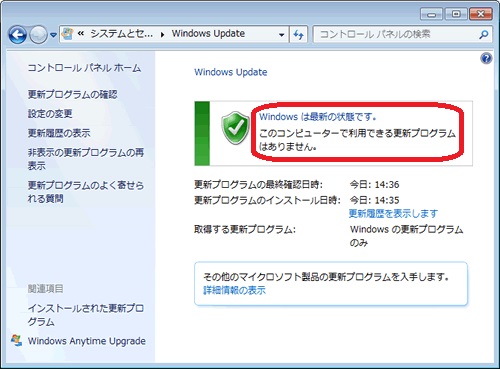Image resolution: width=500 pixels, height=369 pixels.
Task: Open Windows Anytime Upgrade link
Action: click(87, 341)
